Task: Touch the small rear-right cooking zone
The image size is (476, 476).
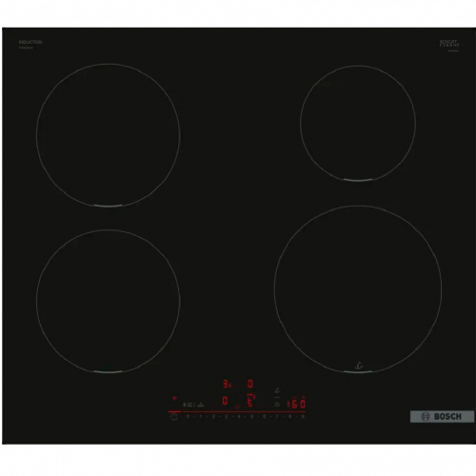Action: point(358,124)
